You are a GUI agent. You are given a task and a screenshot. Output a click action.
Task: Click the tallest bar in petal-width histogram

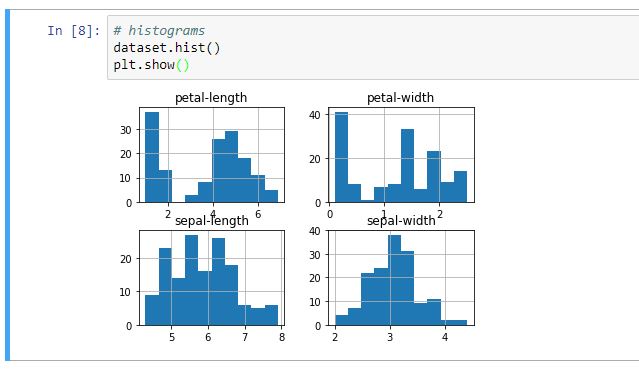pos(342,157)
